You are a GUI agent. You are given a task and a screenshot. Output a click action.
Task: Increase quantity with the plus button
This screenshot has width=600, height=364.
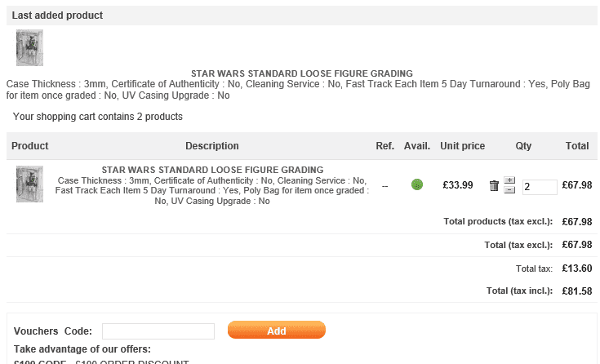tap(509, 180)
